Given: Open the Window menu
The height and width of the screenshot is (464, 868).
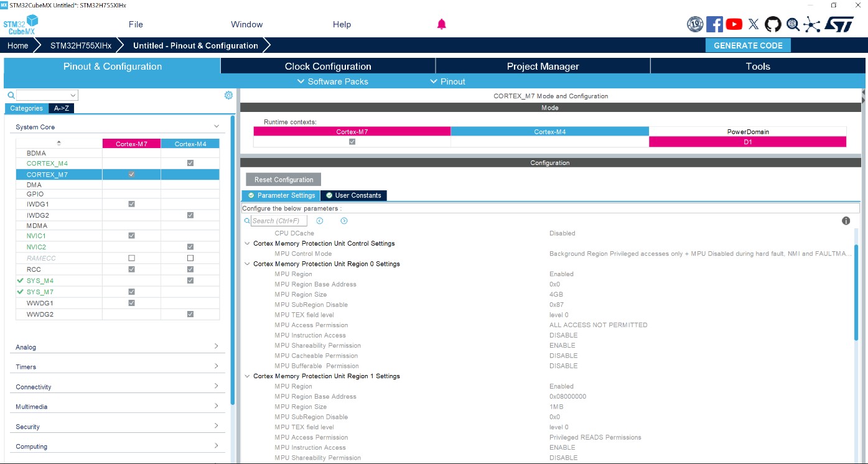Looking at the screenshot, I should click(x=247, y=24).
